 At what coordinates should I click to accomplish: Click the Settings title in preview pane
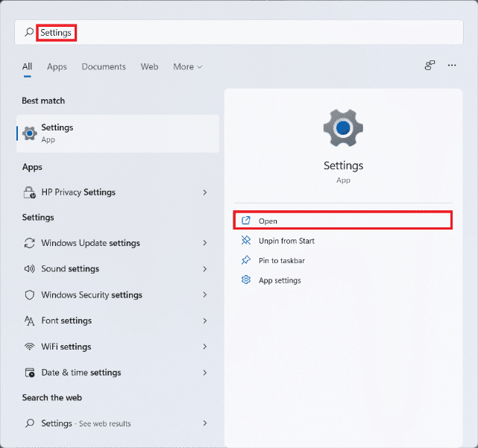click(343, 165)
